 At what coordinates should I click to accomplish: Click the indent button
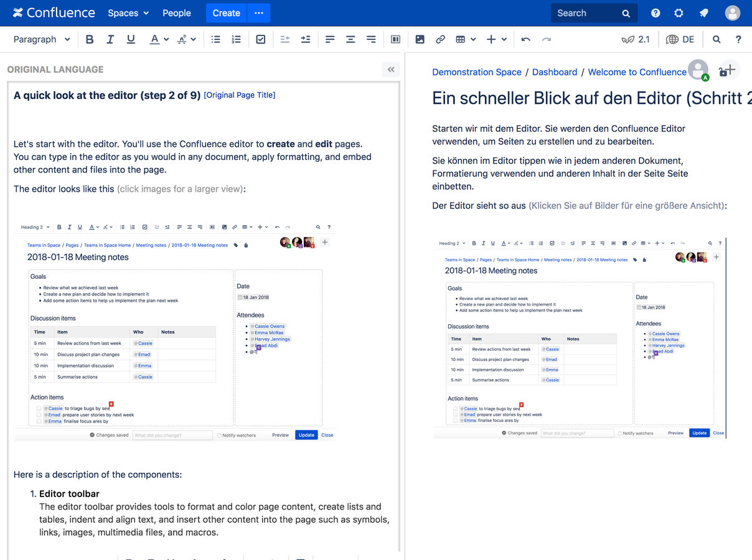(x=306, y=39)
